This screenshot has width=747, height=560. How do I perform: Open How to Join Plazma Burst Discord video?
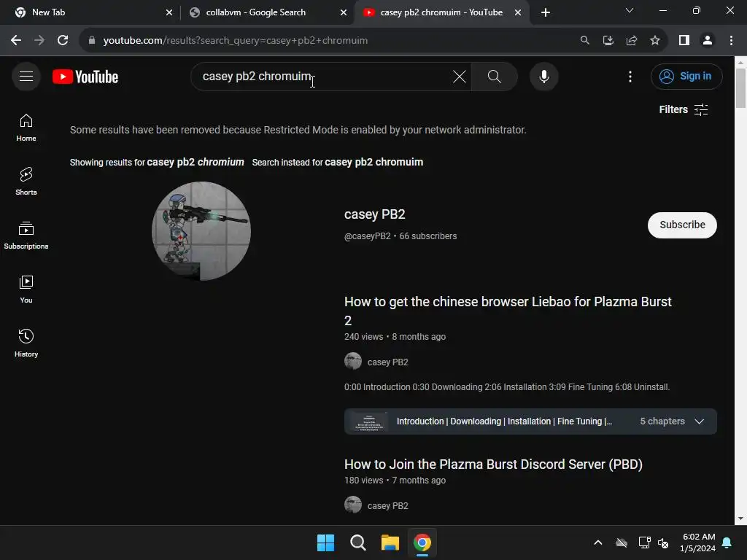tap(493, 464)
